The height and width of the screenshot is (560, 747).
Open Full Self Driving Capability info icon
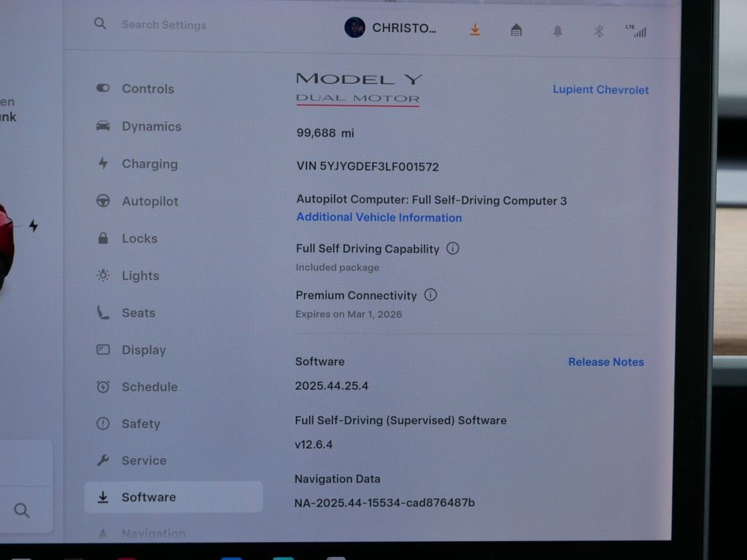(x=453, y=249)
